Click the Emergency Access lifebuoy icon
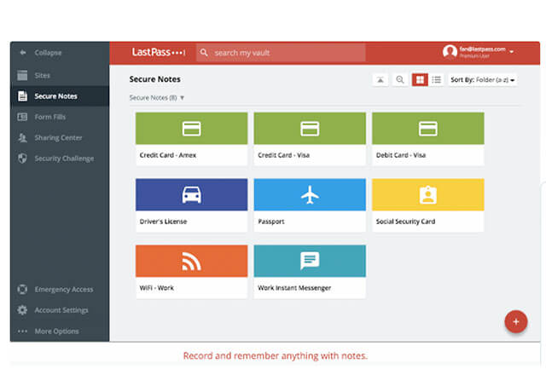Screen dimensions: 546x392 tap(23, 290)
